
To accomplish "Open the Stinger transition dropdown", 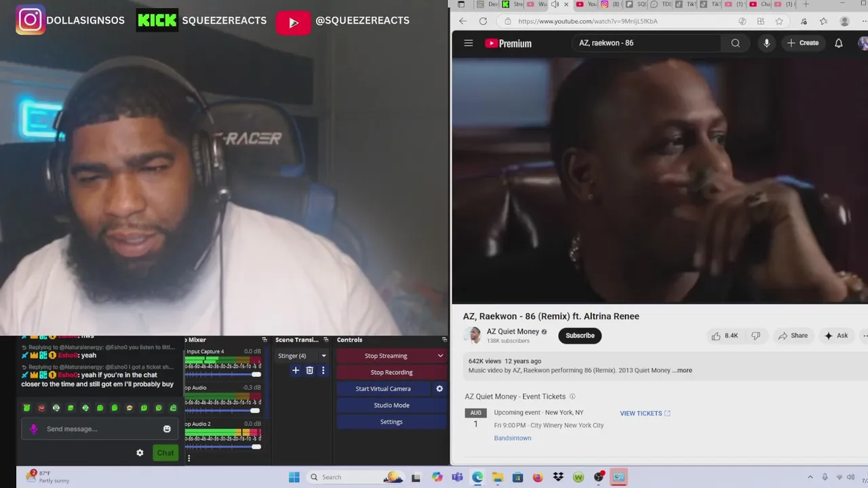I will [x=302, y=356].
